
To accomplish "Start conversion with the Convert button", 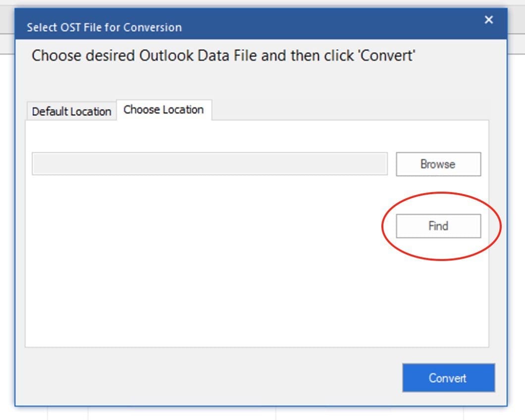I will tap(448, 378).
